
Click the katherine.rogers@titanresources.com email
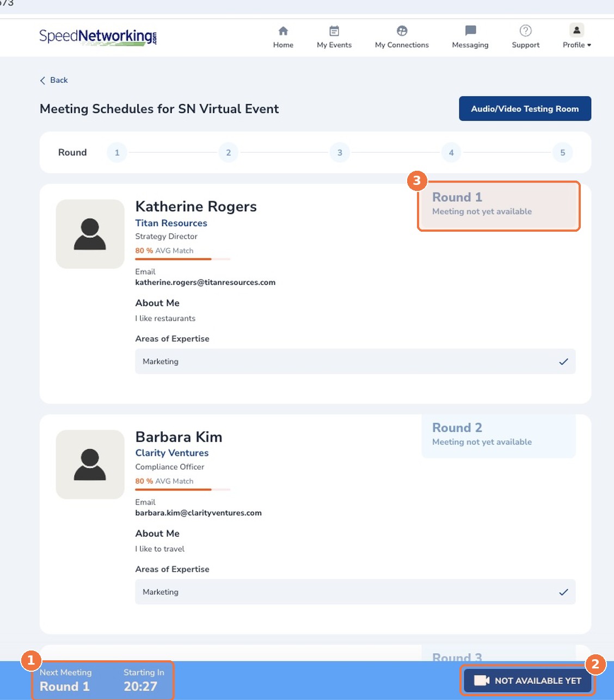coord(205,282)
